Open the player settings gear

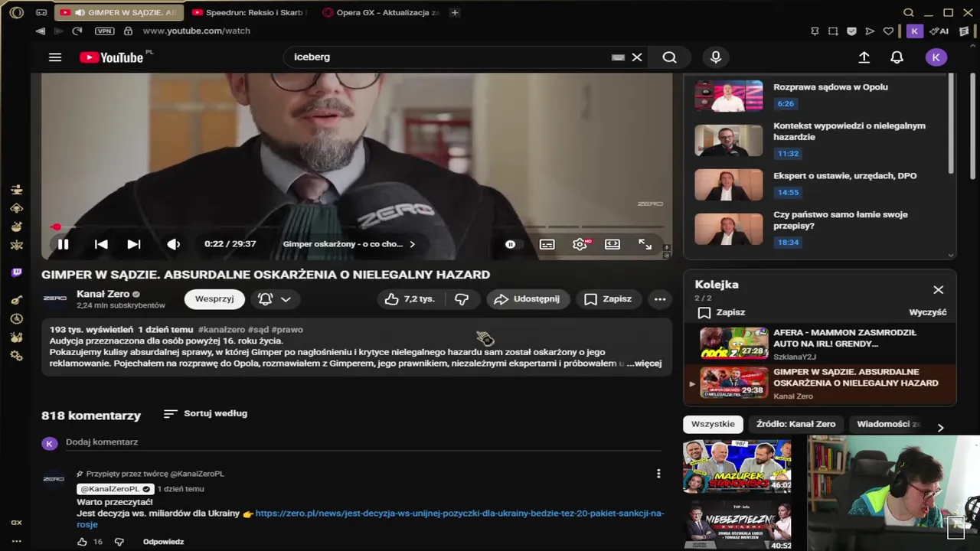point(580,244)
